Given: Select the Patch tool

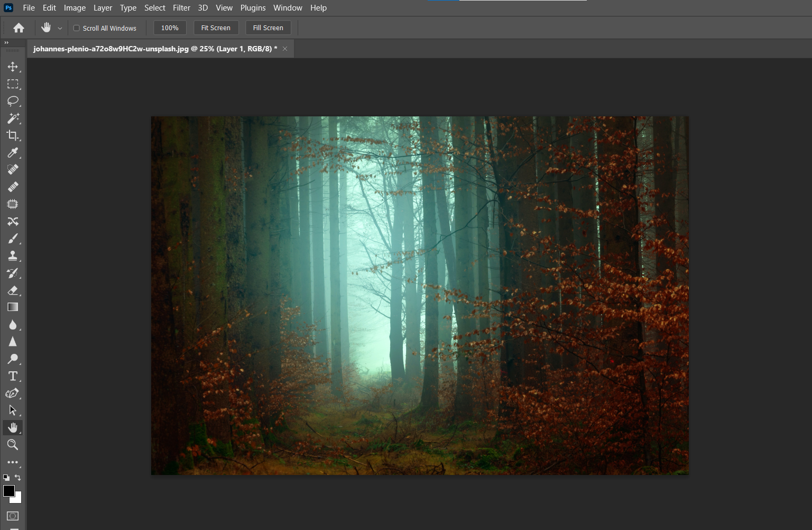Looking at the screenshot, I should coord(13,204).
